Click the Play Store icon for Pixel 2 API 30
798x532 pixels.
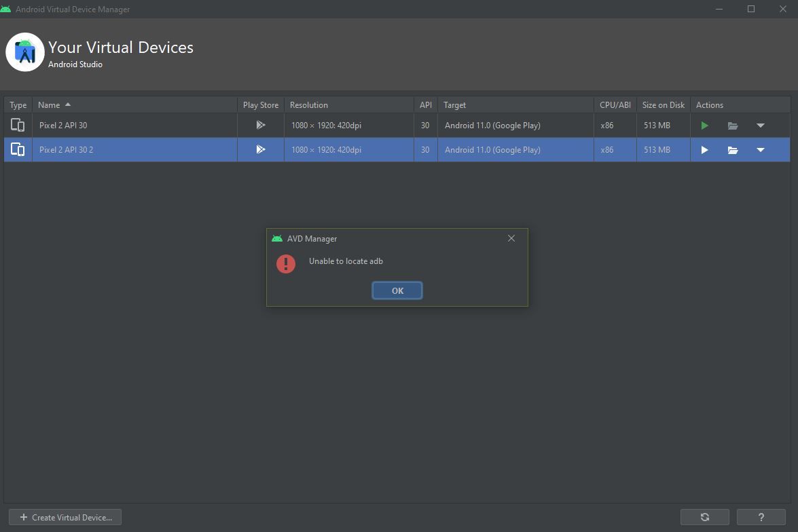(261, 126)
